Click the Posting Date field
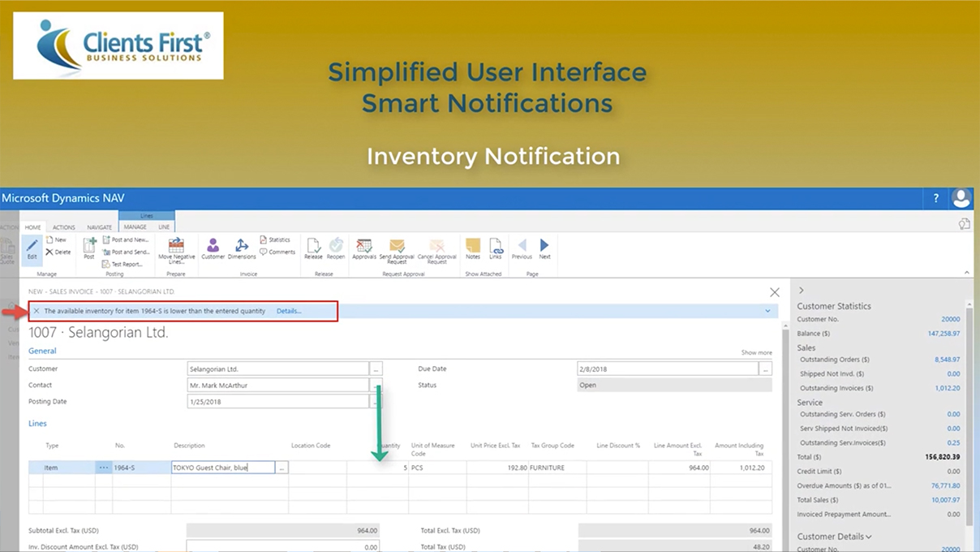 (x=277, y=401)
